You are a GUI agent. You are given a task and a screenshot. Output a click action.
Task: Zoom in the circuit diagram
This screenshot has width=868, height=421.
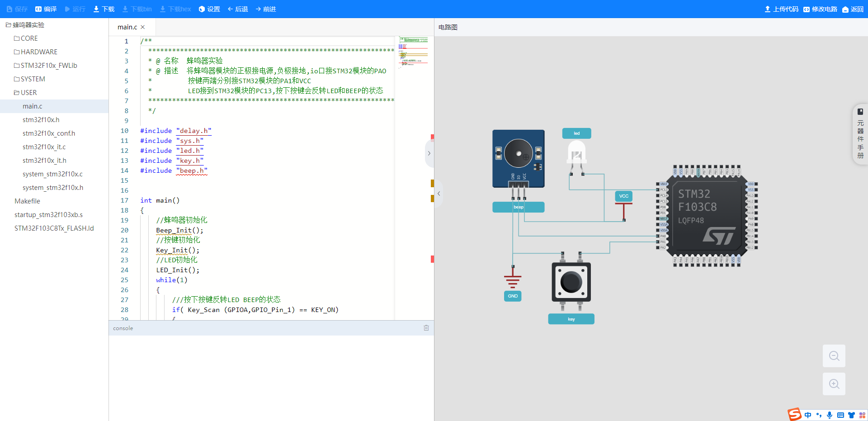coord(834,384)
